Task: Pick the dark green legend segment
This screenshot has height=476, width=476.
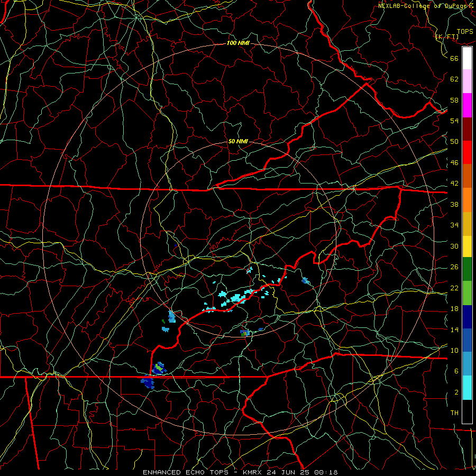Action: coord(467,269)
